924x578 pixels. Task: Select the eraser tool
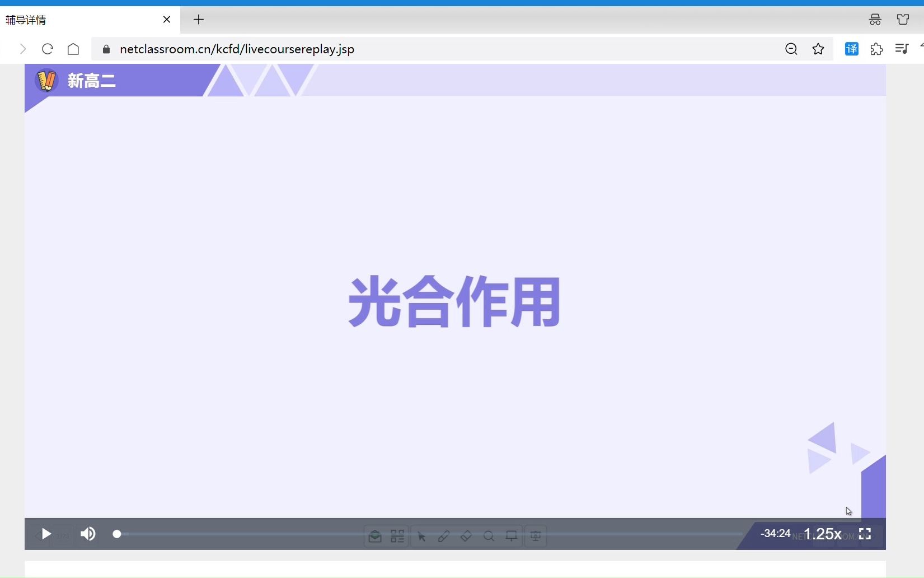click(466, 537)
